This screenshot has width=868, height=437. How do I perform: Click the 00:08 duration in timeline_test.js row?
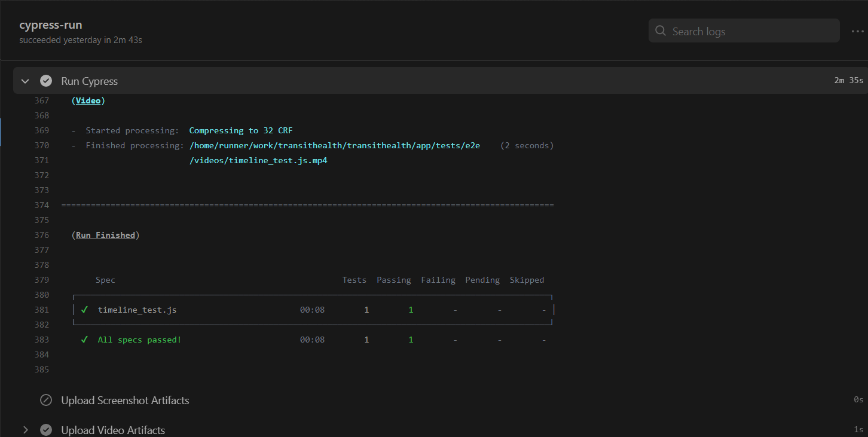[x=312, y=310]
